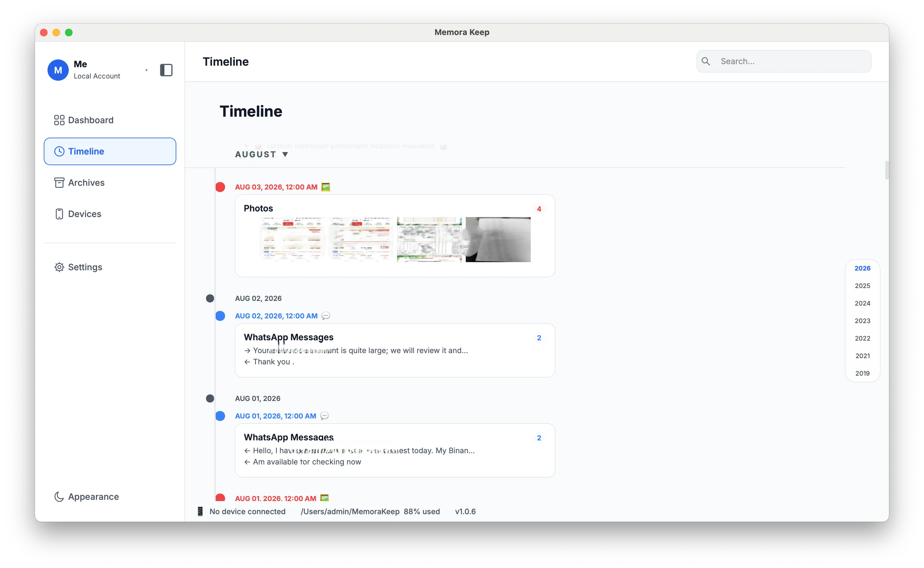Screen dimensions: 924x568
Task: Jump to year 2024 in year navigator
Action: click(862, 303)
